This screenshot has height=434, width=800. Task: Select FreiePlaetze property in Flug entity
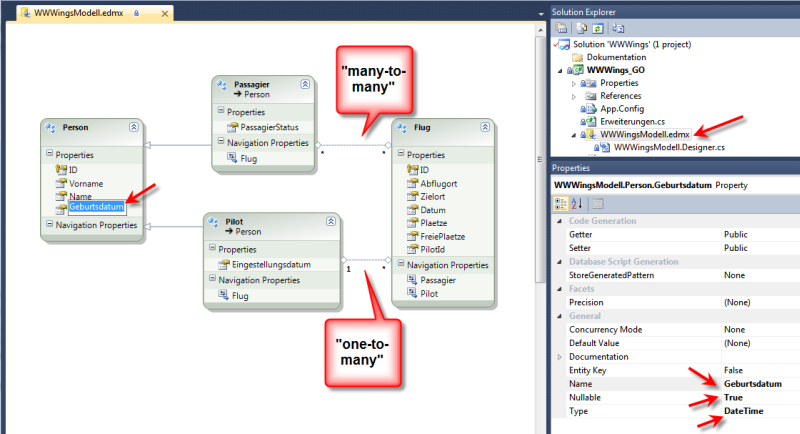coord(442,236)
